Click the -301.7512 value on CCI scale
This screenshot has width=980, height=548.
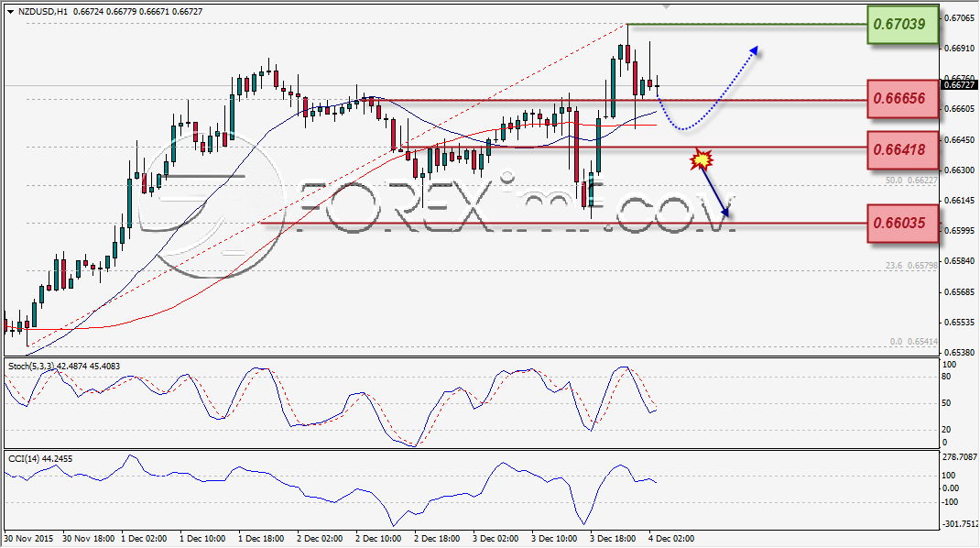(x=959, y=524)
